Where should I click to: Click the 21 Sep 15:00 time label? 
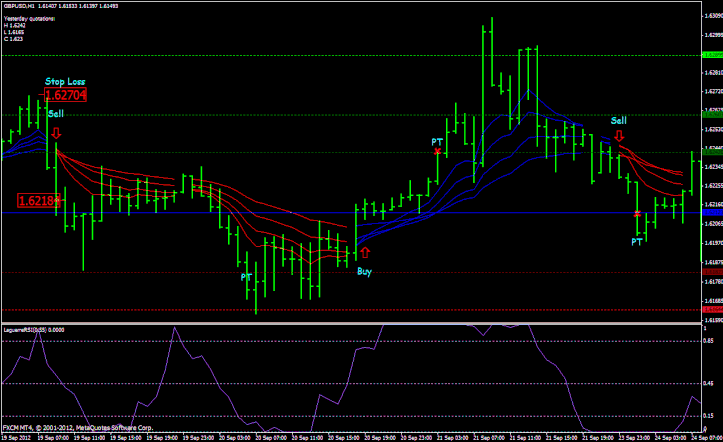coord(561,437)
